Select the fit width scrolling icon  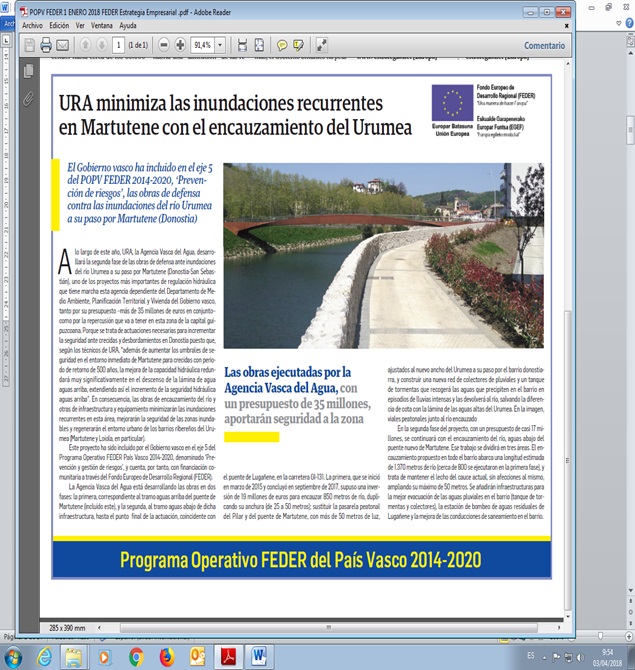pos(242,45)
